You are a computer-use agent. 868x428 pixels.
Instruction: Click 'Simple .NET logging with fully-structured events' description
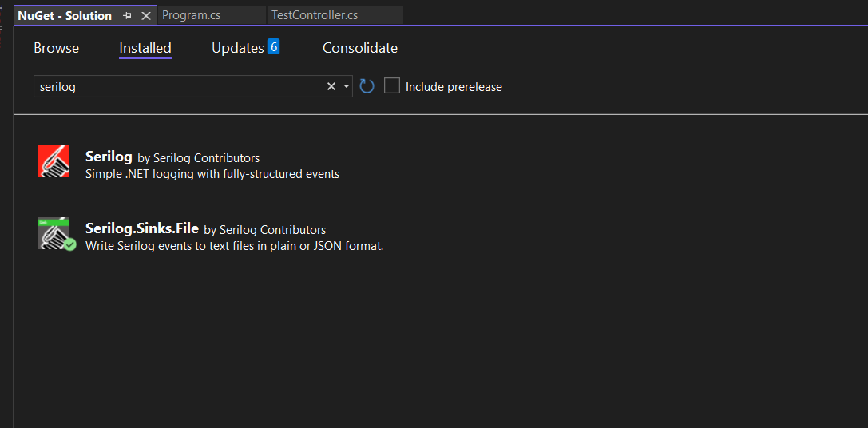click(x=212, y=174)
